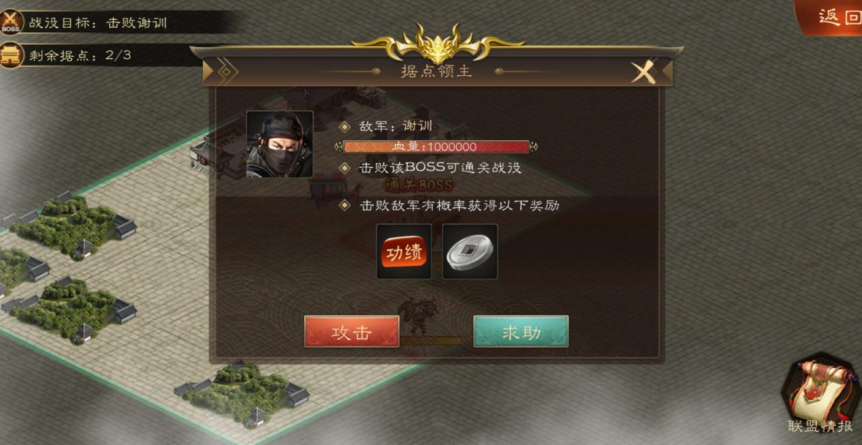The image size is (862, 445).
Task: Tap the 返回 return button
Action: pyautogui.click(x=832, y=17)
